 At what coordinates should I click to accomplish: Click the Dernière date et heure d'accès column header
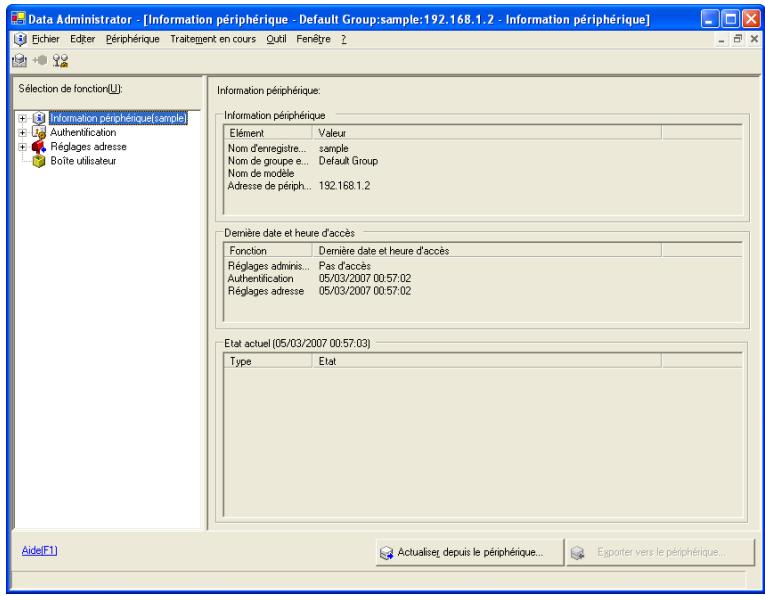click(486, 251)
